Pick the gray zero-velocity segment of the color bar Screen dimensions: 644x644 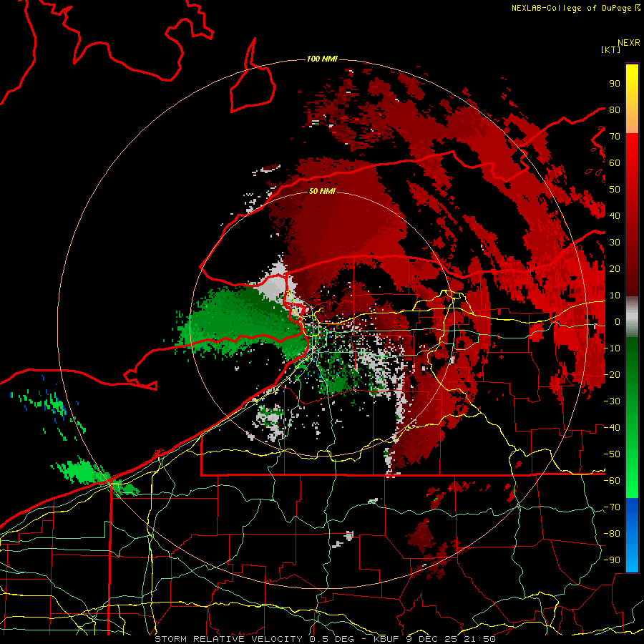point(632,316)
